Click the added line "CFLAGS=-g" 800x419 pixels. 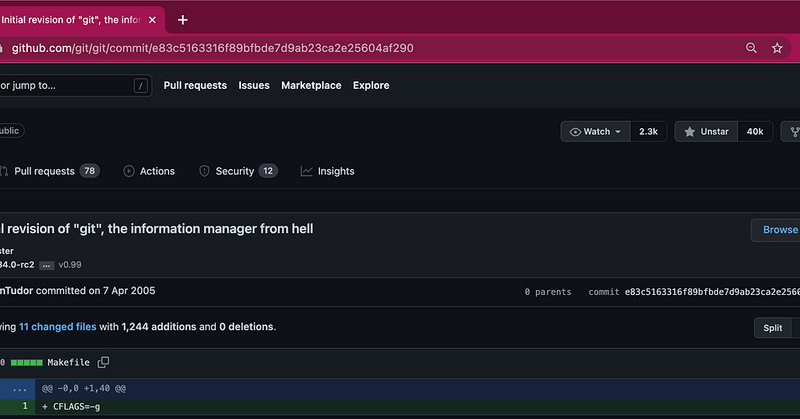(77, 407)
